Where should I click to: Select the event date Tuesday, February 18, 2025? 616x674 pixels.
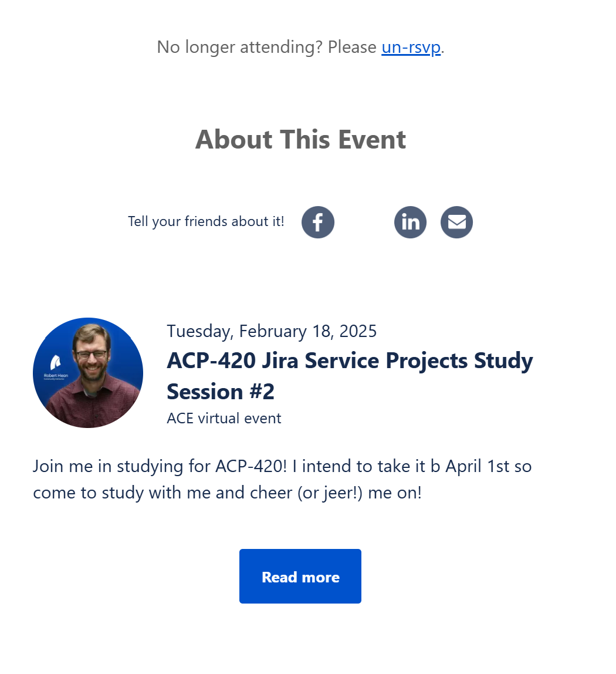coord(272,331)
